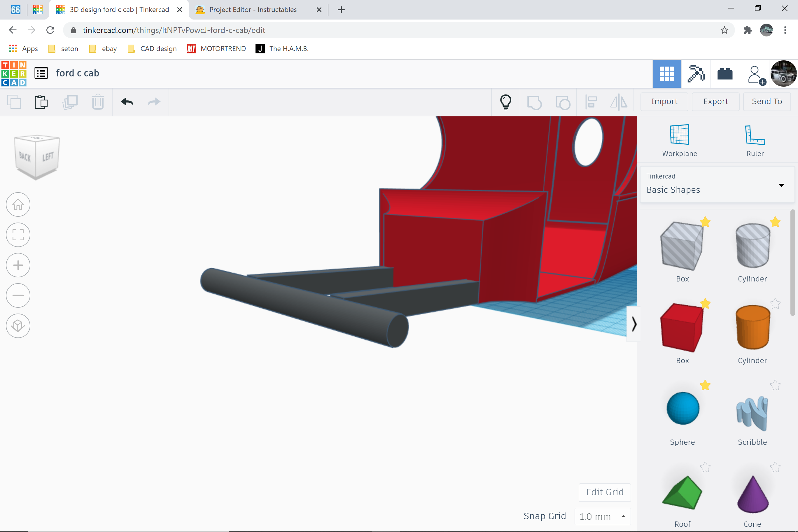
Task: Click the Zoom out minus button
Action: click(x=18, y=295)
